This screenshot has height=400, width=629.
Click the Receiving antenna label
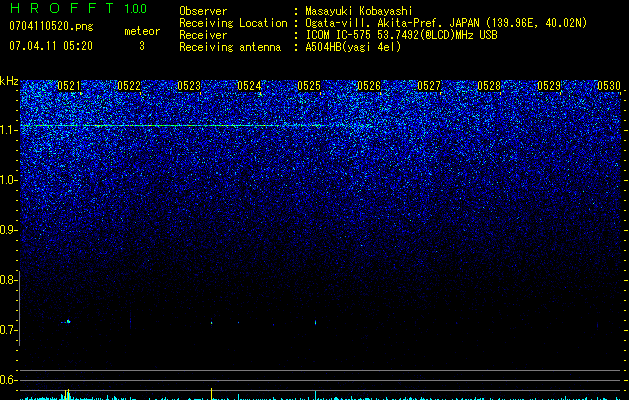click(230, 47)
